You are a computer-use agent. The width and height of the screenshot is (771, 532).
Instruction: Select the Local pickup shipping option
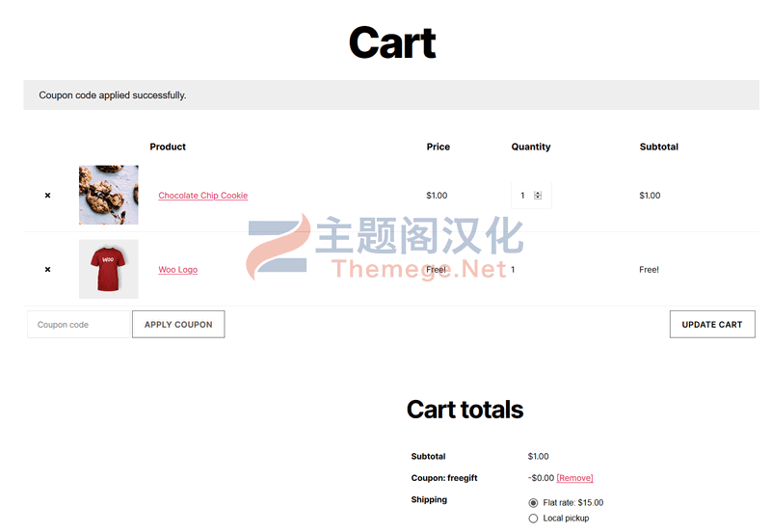(x=533, y=519)
